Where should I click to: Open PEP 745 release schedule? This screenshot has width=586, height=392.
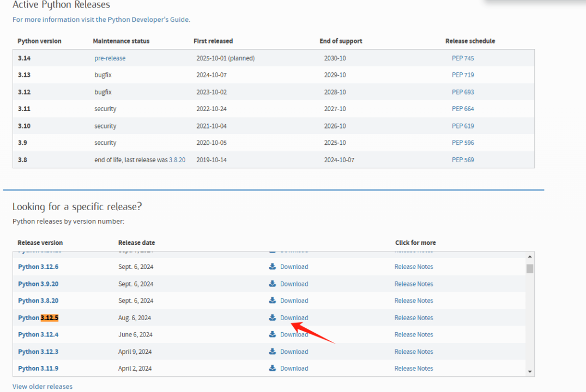(x=463, y=58)
